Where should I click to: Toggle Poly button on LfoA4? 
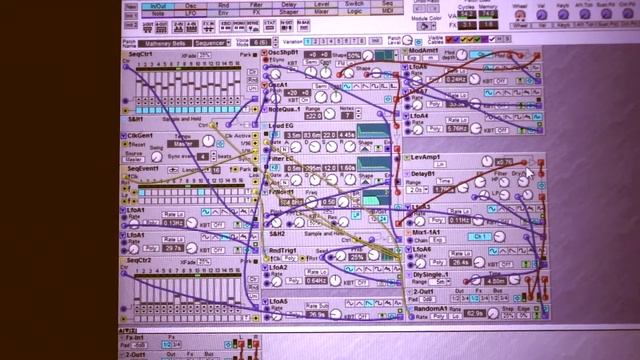coord(434,129)
